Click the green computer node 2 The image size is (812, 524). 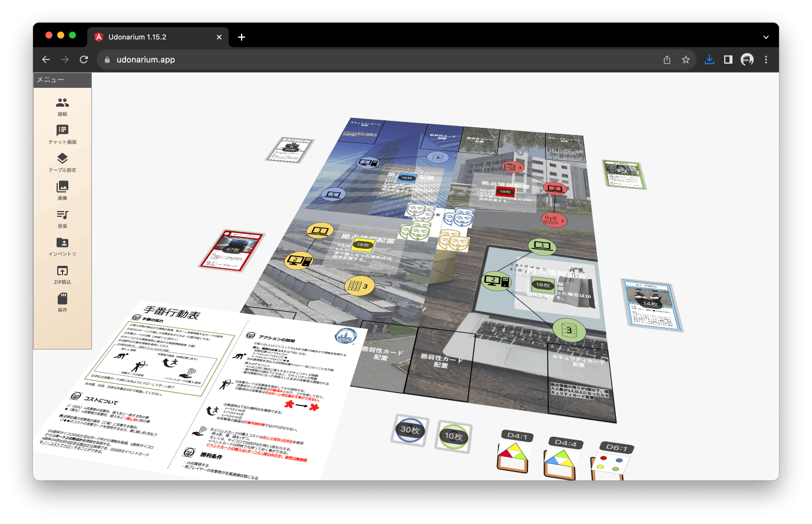click(x=496, y=281)
